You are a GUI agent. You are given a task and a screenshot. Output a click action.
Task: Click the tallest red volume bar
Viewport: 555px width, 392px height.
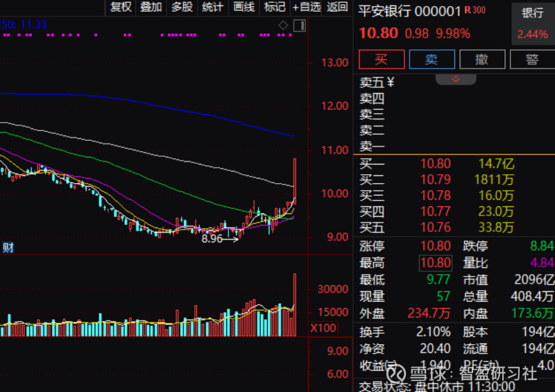point(294,305)
